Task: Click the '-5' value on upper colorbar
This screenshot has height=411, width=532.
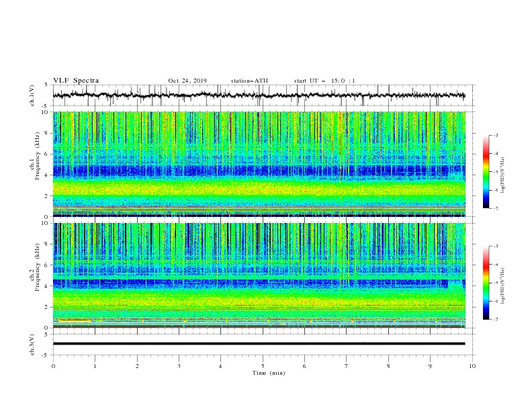Action: tap(496, 172)
